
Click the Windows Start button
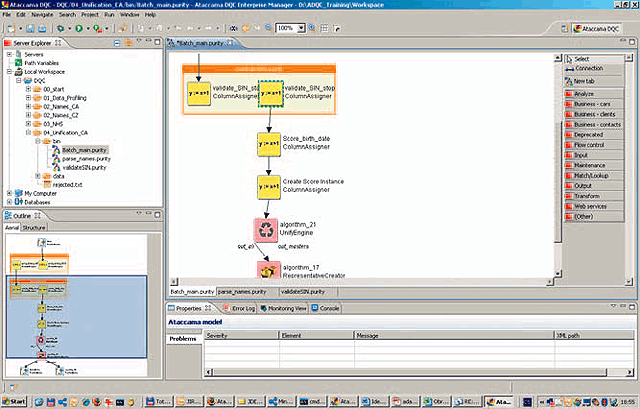pyautogui.click(x=14, y=402)
